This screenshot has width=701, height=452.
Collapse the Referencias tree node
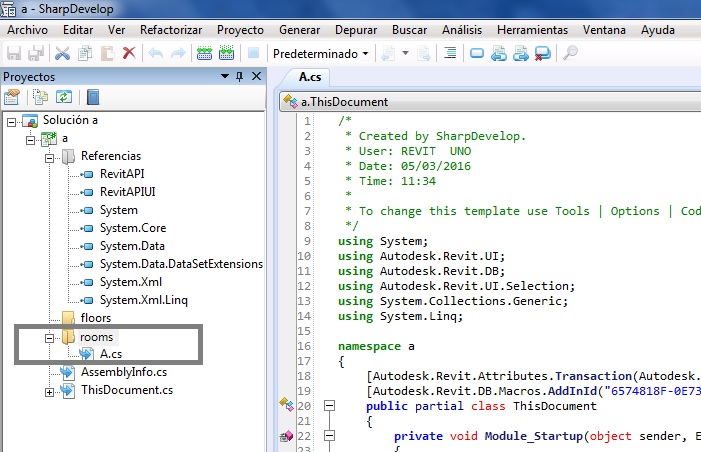tap(49, 157)
